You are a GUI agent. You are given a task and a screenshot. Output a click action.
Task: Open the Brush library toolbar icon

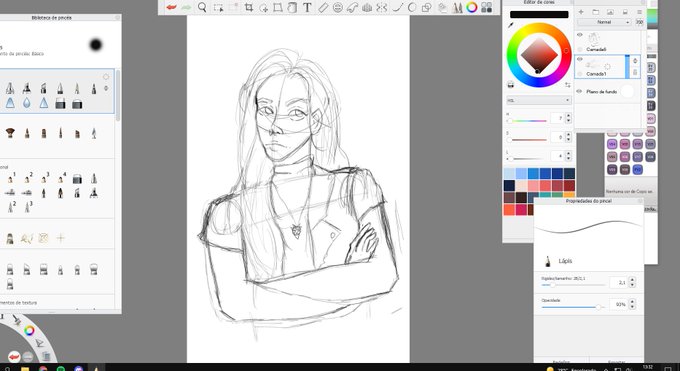tap(457, 7)
